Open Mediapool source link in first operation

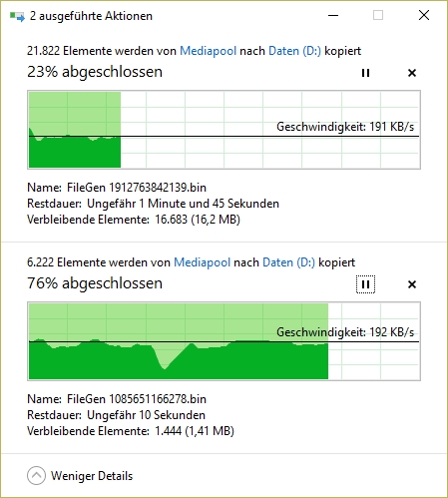[x=208, y=51]
